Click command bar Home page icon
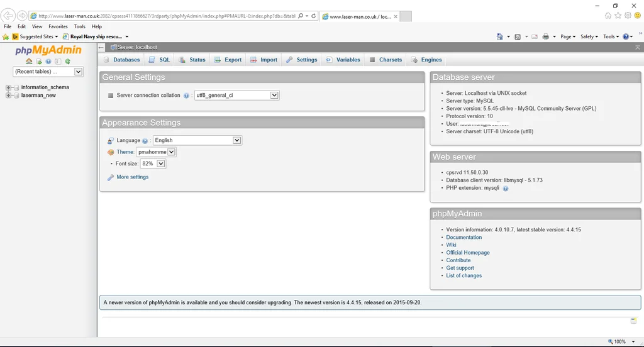Image resolution: width=644 pixels, height=347 pixels. click(499, 36)
